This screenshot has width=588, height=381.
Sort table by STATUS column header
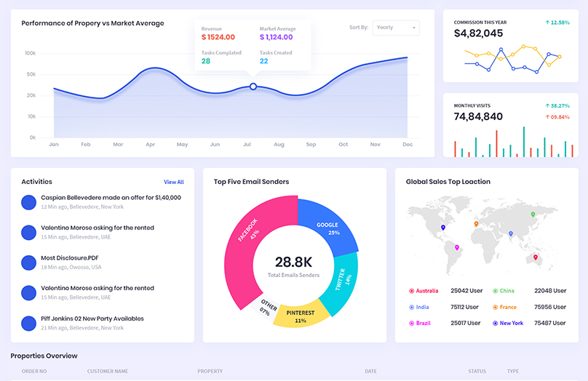click(477, 372)
